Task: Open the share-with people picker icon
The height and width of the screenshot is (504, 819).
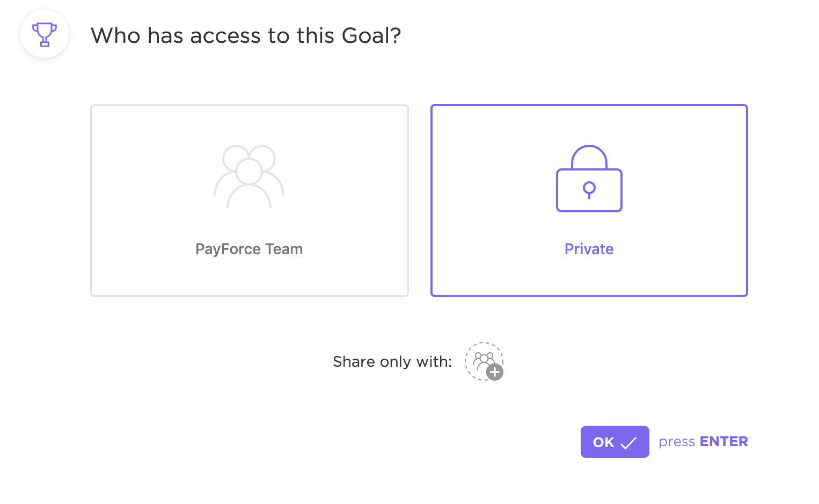Action: pos(482,360)
